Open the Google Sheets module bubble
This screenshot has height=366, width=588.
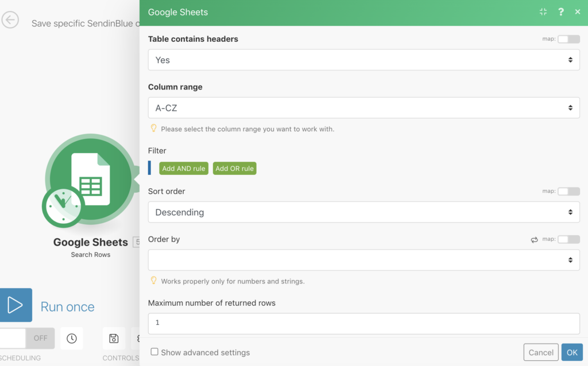(x=90, y=178)
